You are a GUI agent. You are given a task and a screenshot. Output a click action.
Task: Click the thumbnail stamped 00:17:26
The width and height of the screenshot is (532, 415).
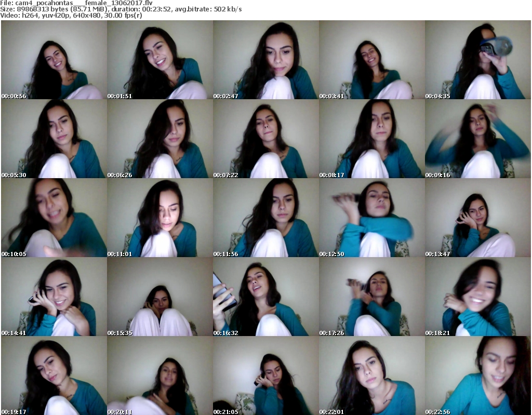[x=372, y=297]
